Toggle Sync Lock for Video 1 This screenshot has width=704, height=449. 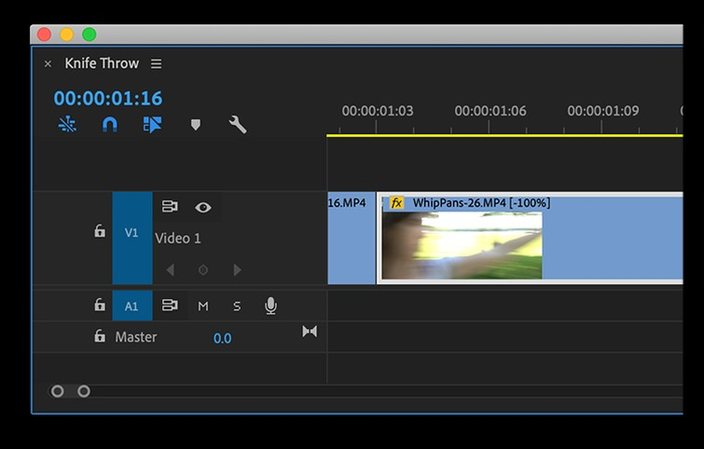170,207
